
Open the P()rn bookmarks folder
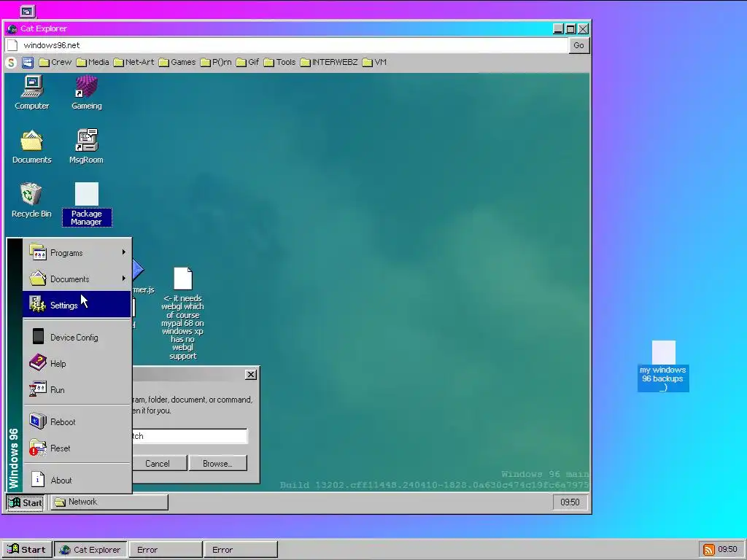point(216,63)
